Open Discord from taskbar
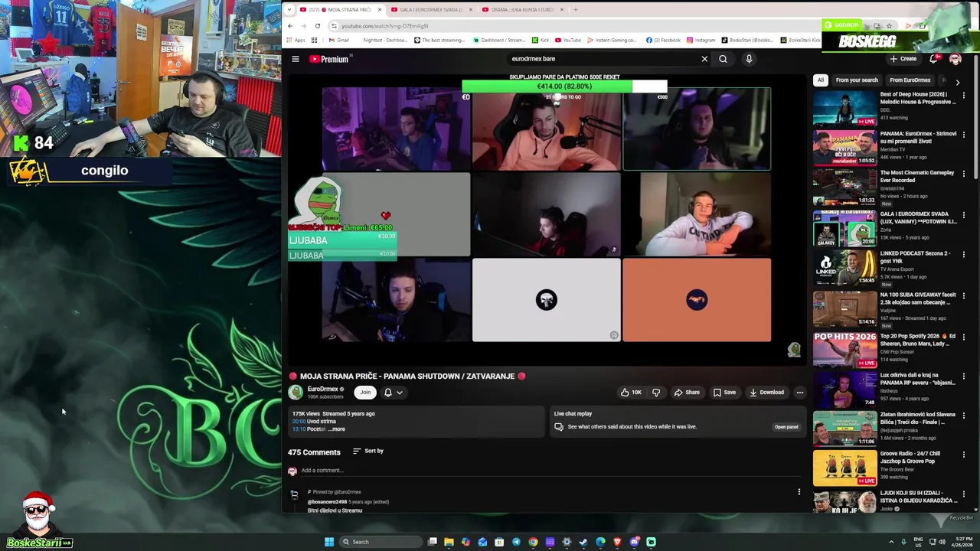 coord(634,542)
